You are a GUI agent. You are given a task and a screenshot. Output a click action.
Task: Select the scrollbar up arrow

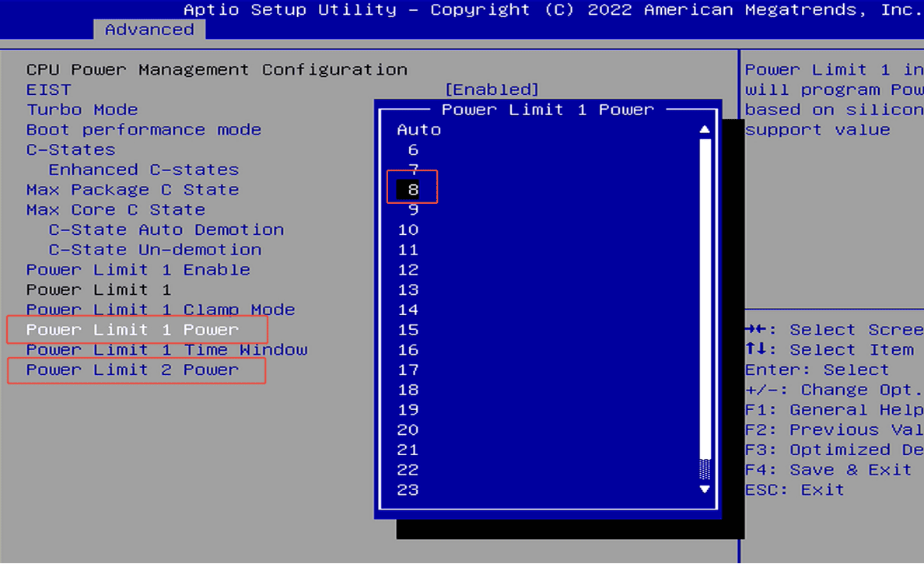coord(705,129)
